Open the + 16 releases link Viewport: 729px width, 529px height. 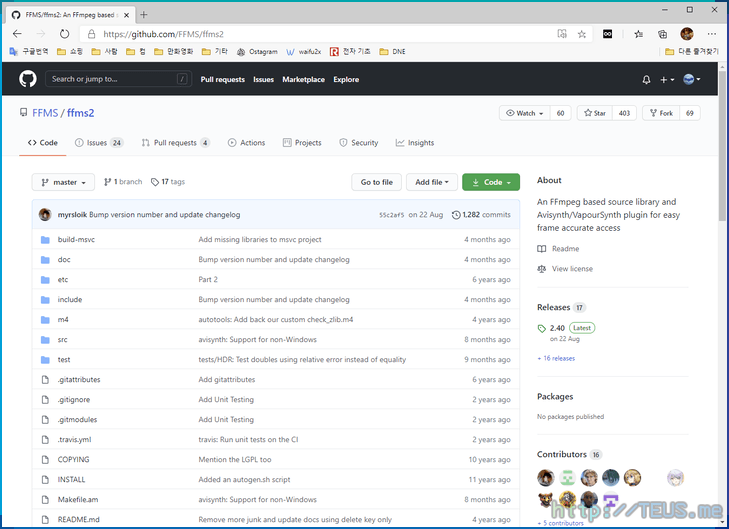(556, 358)
